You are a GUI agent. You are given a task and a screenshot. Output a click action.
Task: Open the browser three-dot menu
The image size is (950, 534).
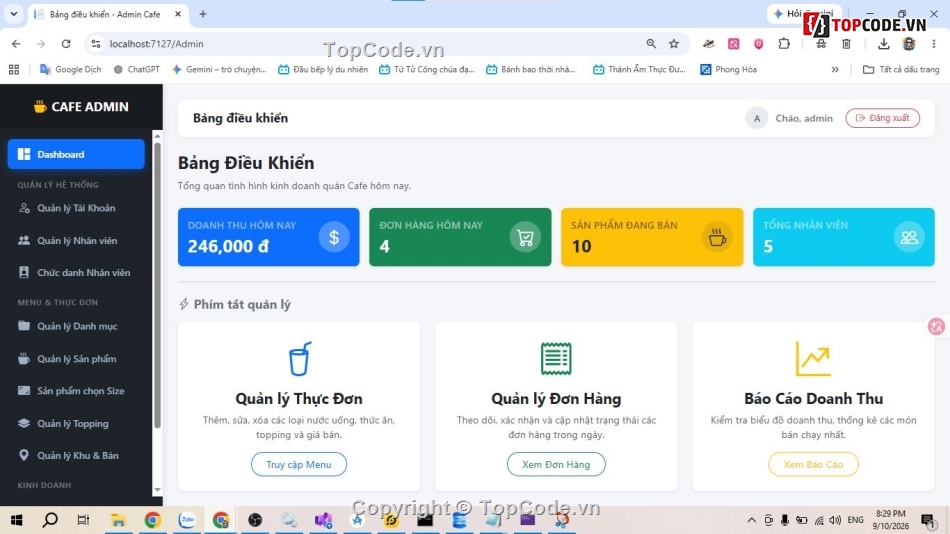[x=934, y=44]
